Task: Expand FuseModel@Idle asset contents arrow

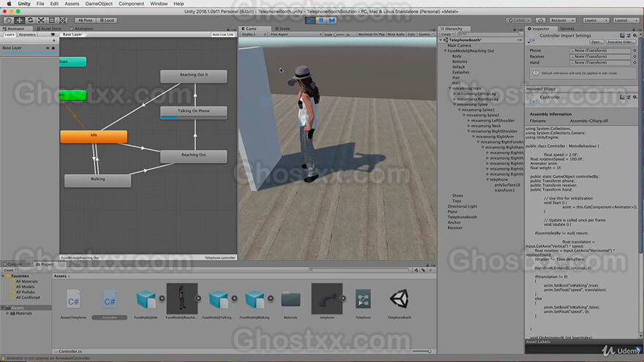Action: click(162, 298)
